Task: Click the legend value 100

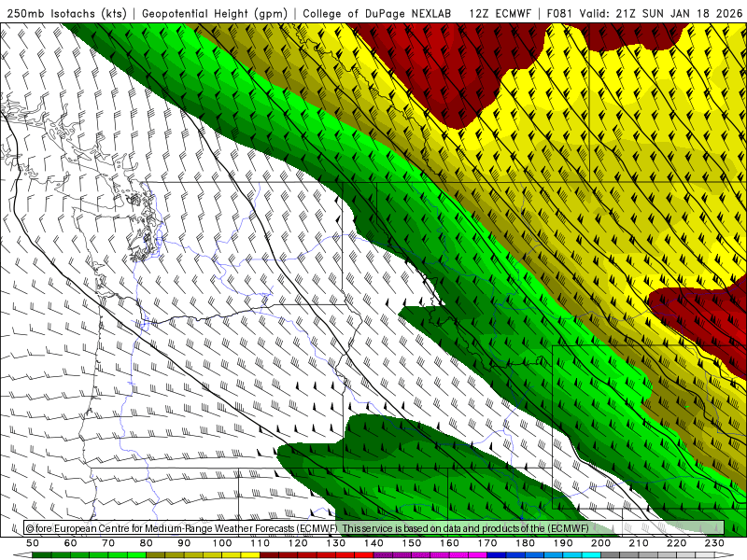Action: point(222,543)
